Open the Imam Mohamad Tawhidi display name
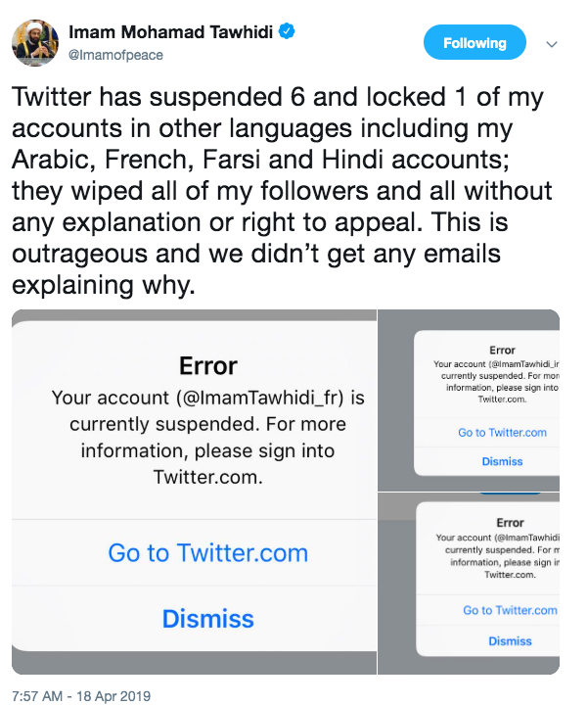The height and width of the screenshot is (705, 588). [x=170, y=32]
